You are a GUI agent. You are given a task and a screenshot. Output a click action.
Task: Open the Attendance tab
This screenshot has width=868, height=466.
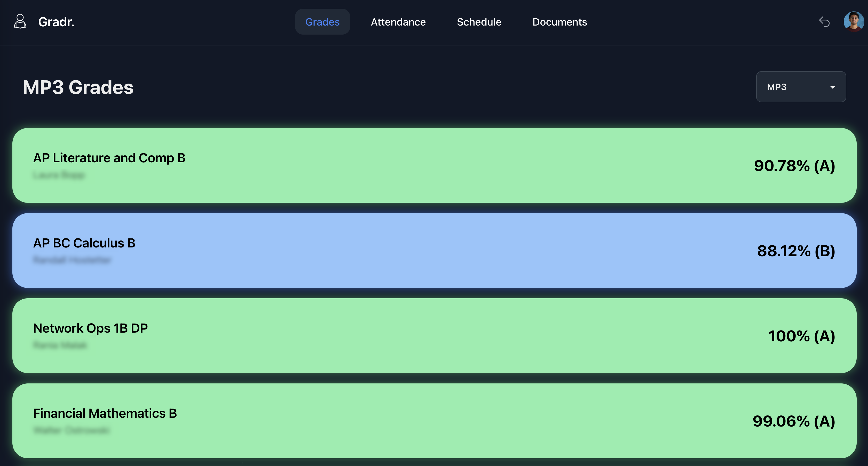[x=398, y=22]
